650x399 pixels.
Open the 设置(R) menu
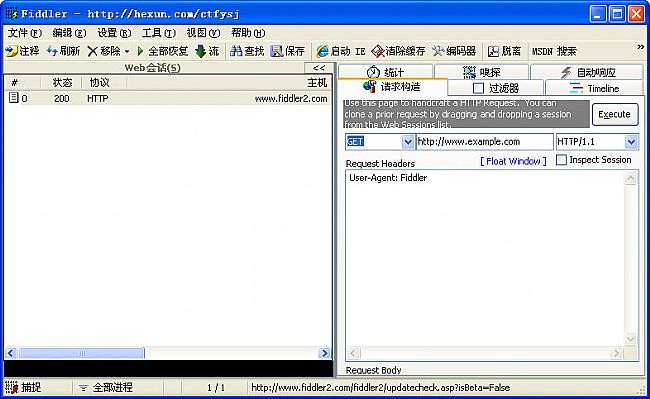[x=114, y=33]
